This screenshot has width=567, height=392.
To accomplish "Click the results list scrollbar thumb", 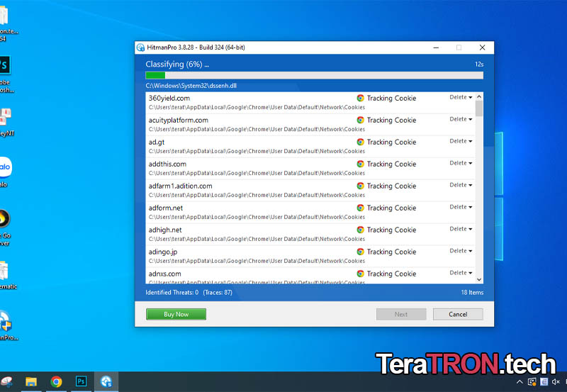I will (x=479, y=108).
